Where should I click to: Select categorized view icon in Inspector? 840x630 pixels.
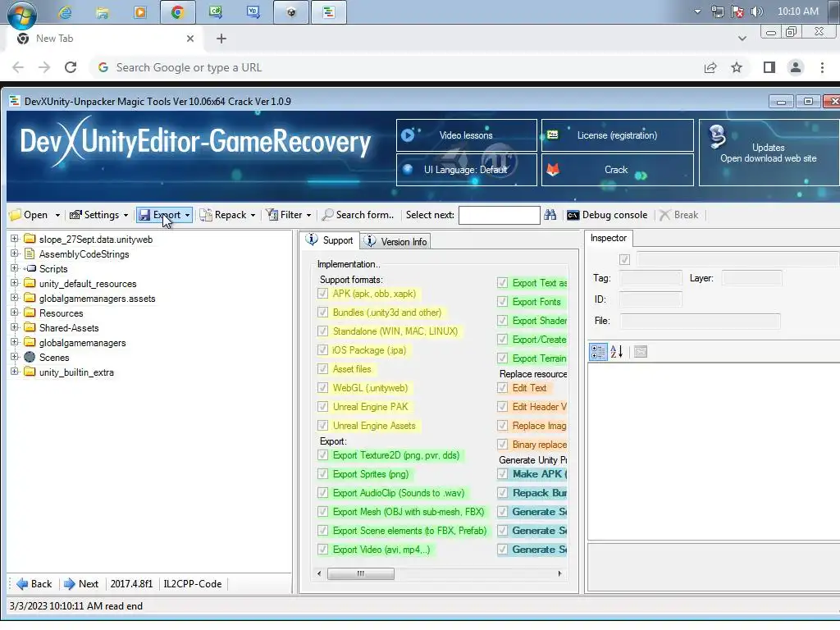tap(598, 351)
